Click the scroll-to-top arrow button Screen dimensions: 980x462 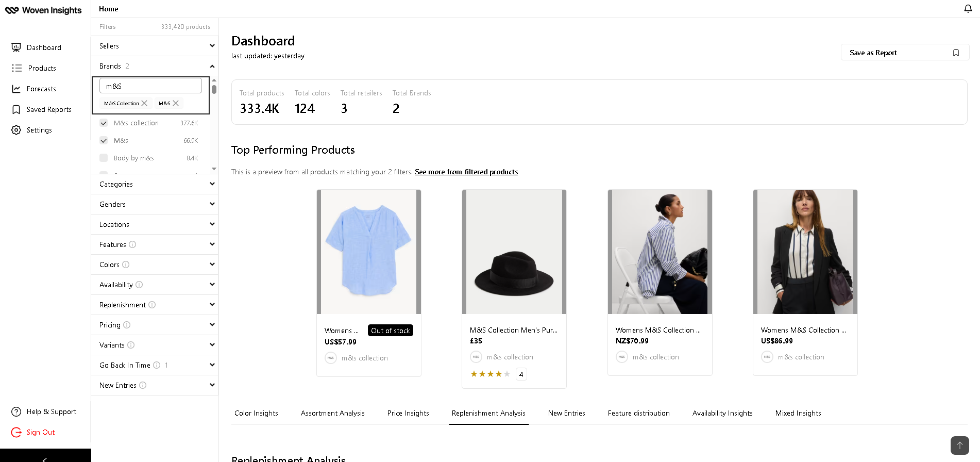point(959,445)
